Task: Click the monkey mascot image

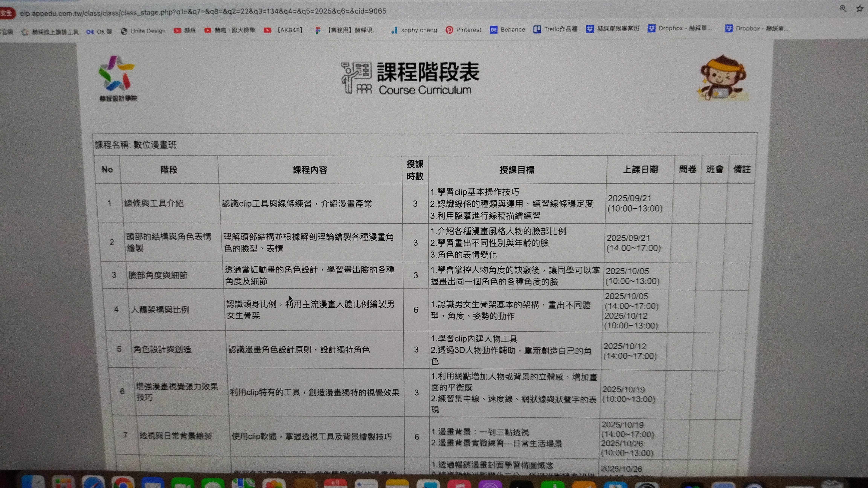Action: tap(723, 78)
